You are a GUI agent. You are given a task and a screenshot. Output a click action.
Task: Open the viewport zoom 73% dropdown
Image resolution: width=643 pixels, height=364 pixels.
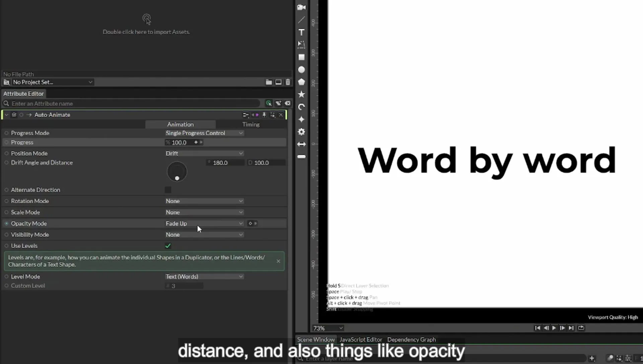click(328, 328)
